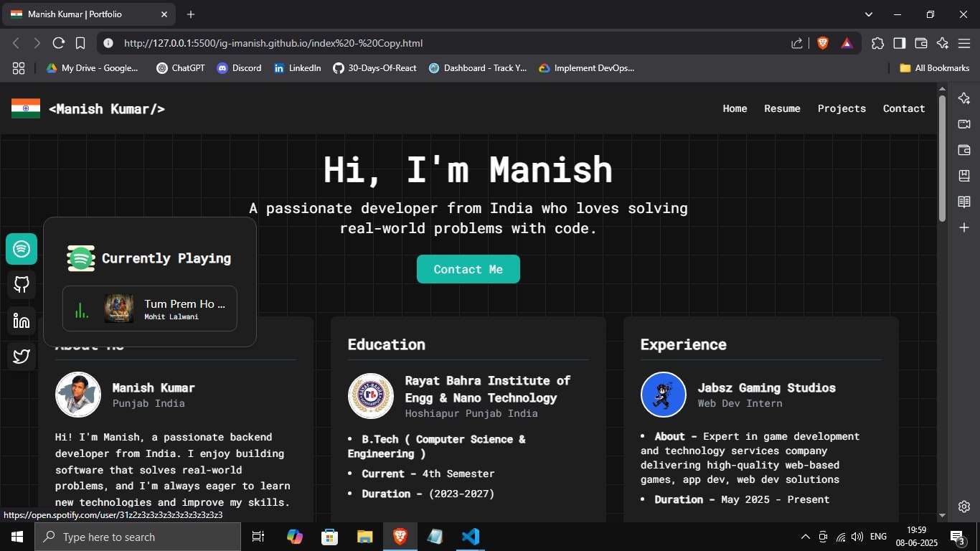Click the song album art thumbnail
Viewport: 980px width, 551px height.
tap(119, 309)
